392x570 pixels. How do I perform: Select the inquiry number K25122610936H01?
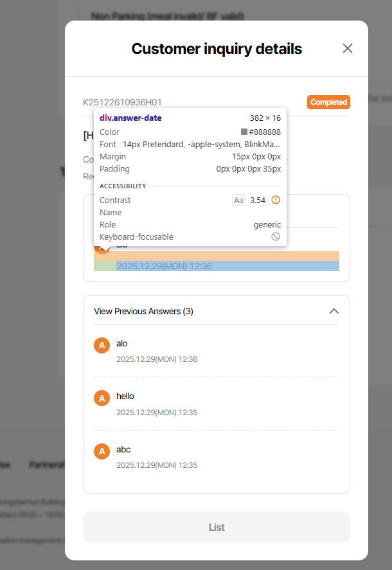coord(122,102)
